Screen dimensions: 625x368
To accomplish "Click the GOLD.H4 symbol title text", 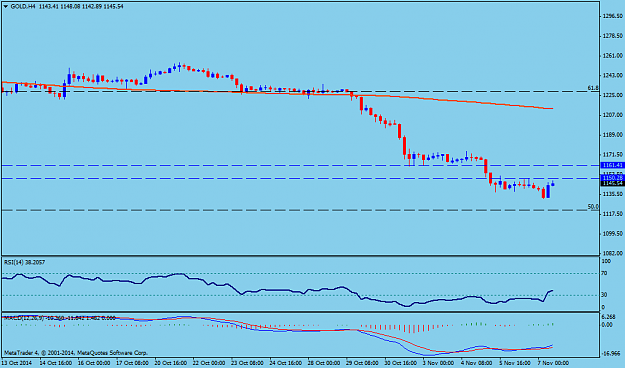I will [23, 7].
